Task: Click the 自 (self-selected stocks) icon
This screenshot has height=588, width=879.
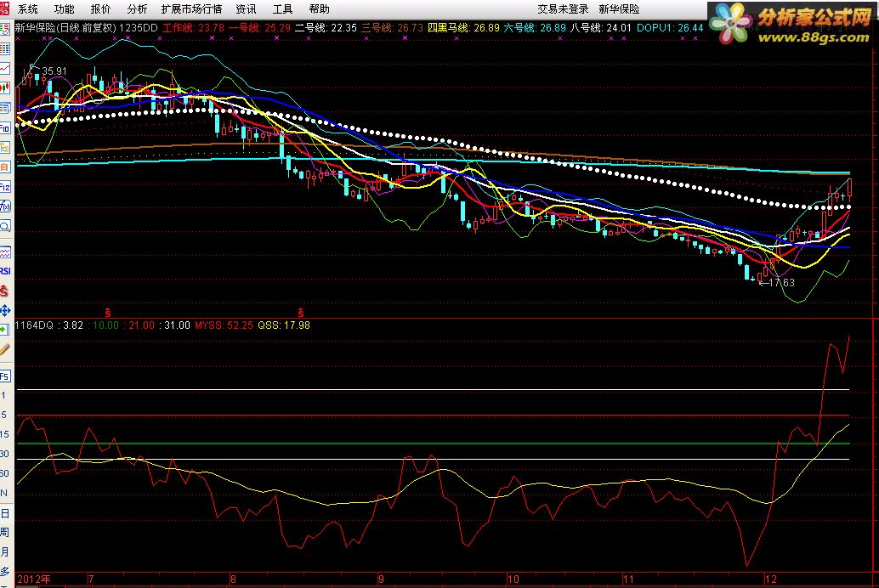Action: tap(5, 167)
